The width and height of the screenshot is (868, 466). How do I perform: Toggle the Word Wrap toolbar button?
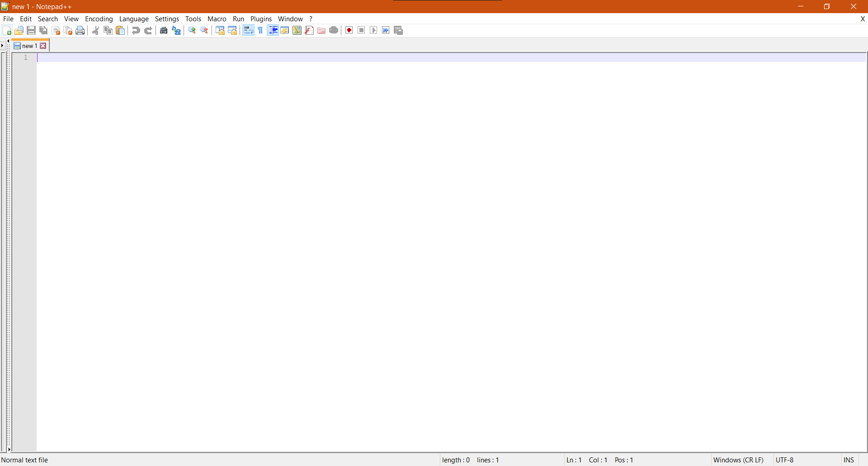tap(248, 30)
